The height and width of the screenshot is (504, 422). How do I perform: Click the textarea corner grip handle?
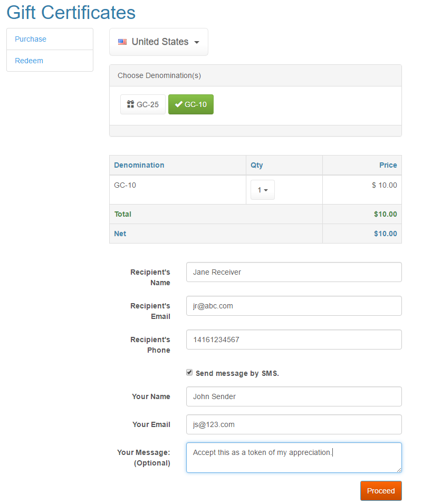tap(399, 470)
